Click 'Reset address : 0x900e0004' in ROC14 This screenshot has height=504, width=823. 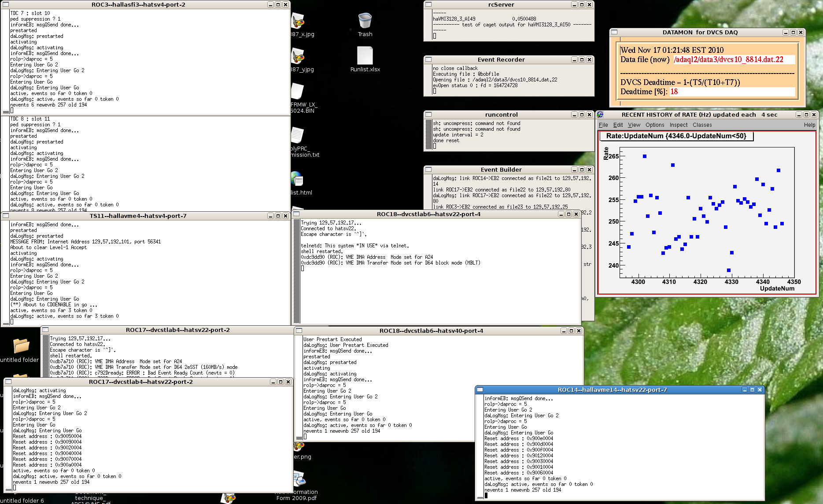(519, 438)
